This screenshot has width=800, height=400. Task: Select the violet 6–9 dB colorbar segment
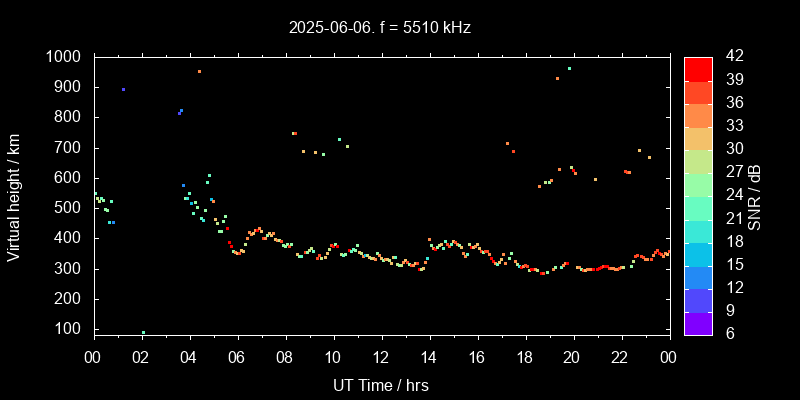(698, 322)
